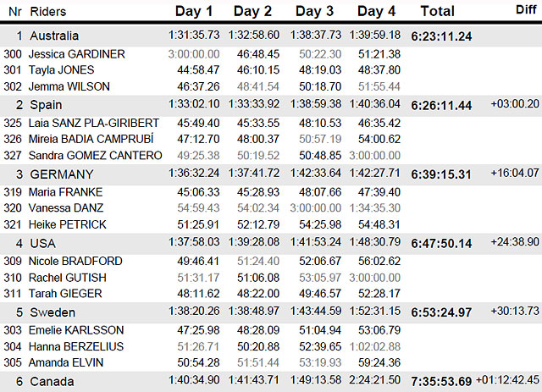The image size is (542, 392).
Task: Click Australia total time 6:23:11.24
Action: pos(441,36)
